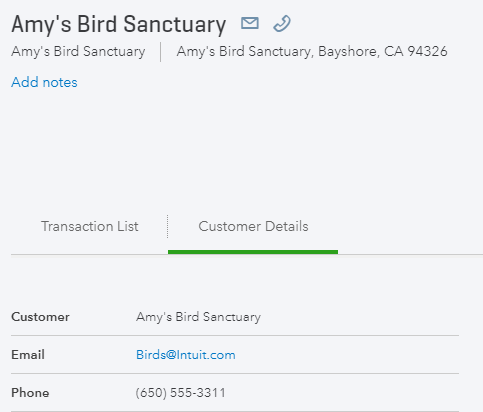Select the Customer Details tab

253,226
